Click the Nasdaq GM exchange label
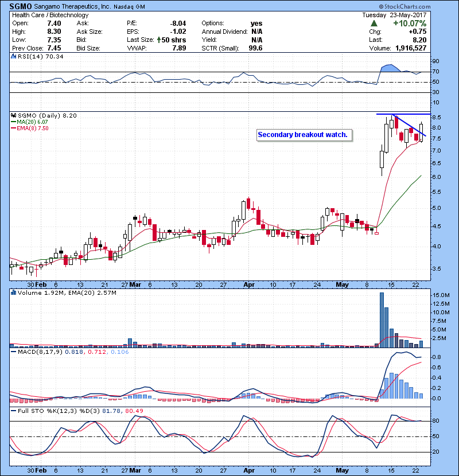The height and width of the screenshot is (476, 459). (129, 7)
